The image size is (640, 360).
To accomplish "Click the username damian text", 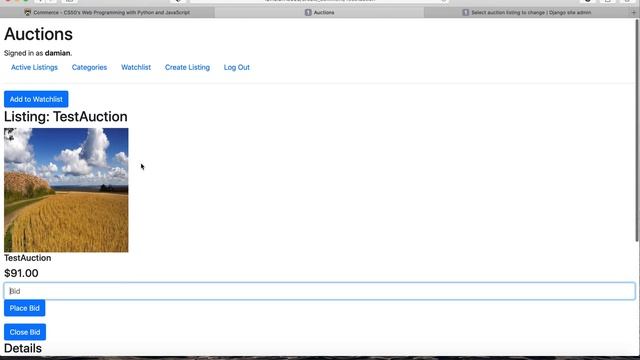I will [x=58, y=53].
